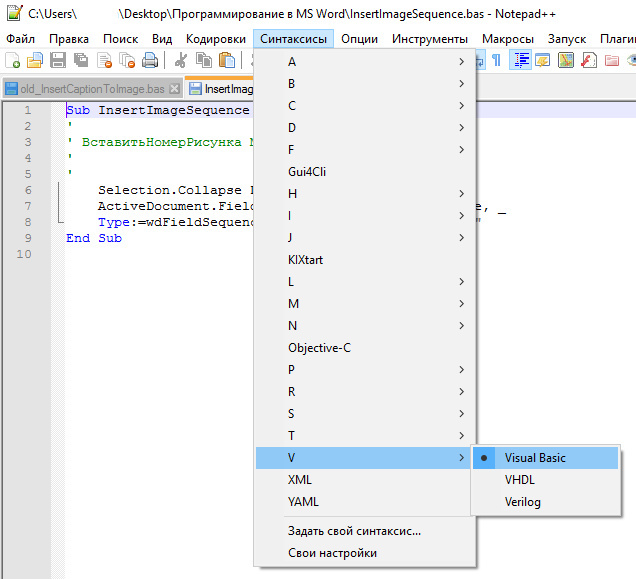Switch to old_InsertCaptionToImage.bas tab

pos(92,88)
